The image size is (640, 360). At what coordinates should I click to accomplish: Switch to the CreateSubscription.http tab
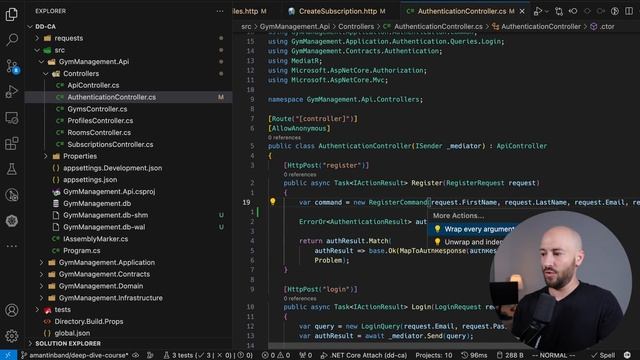[x=337, y=11]
